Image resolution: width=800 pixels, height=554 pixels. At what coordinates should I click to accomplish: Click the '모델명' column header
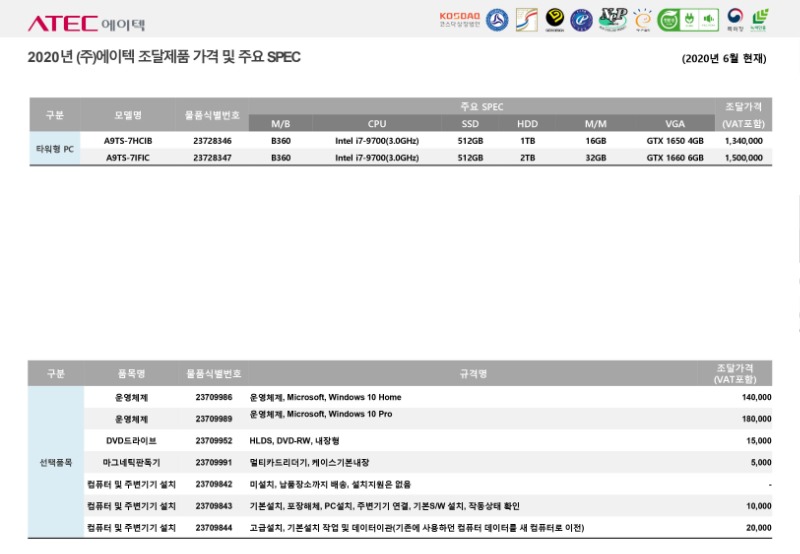pyautogui.click(x=128, y=115)
